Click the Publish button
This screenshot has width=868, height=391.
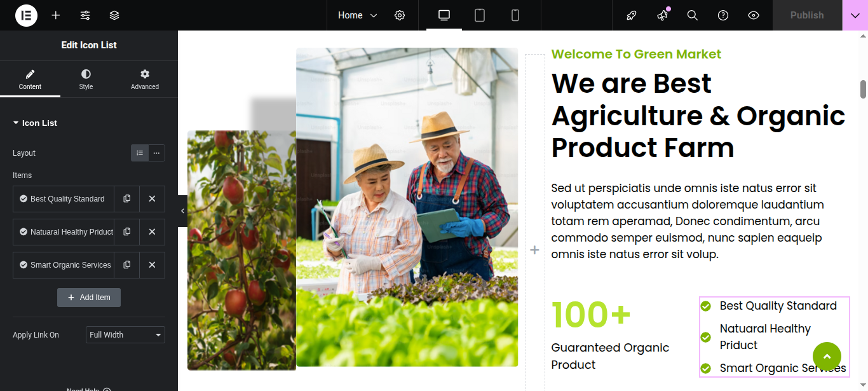point(807,15)
